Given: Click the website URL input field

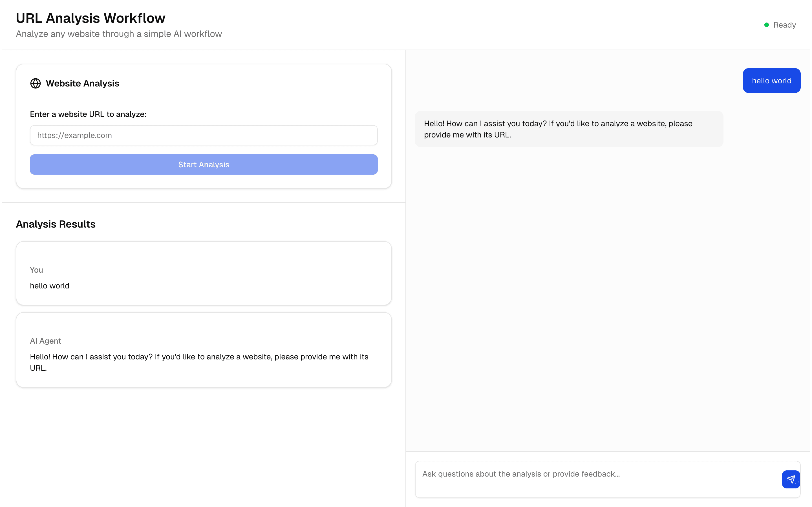Looking at the screenshot, I should 203,135.
